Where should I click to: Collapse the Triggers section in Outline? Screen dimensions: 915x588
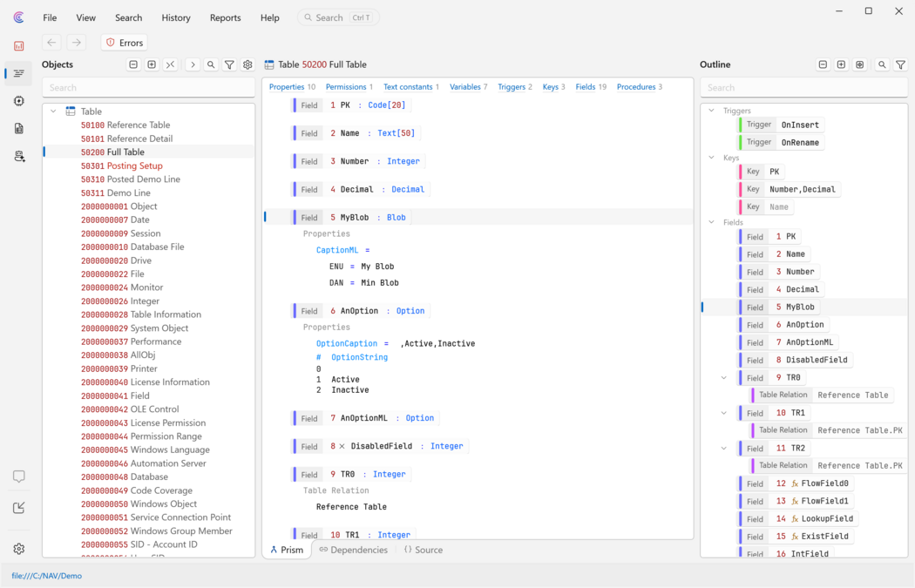pyautogui.click(x=711, y=111)
